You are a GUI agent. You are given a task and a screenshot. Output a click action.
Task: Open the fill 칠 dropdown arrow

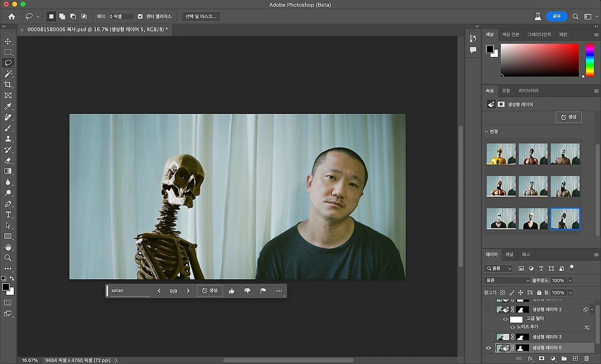[x=570, y=293]
